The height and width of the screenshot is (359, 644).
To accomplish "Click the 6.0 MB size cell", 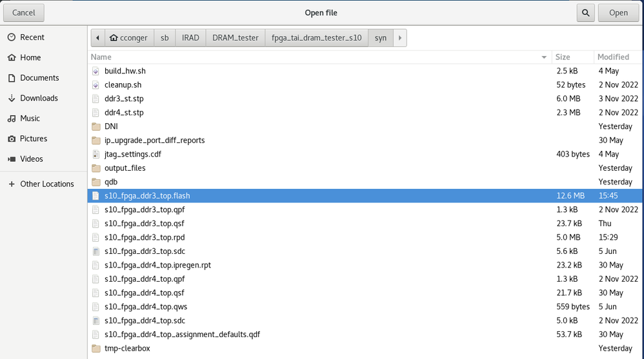I will click(569, 99).
